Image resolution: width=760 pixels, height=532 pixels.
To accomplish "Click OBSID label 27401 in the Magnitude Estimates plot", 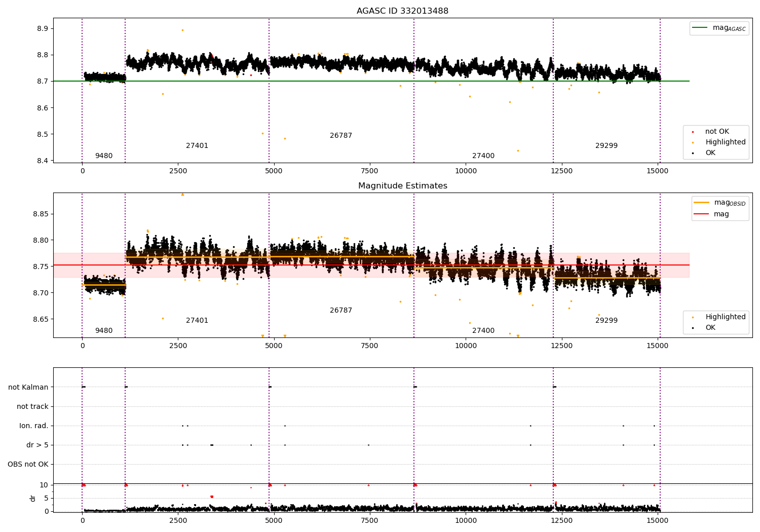I will [x=197, y=321].
